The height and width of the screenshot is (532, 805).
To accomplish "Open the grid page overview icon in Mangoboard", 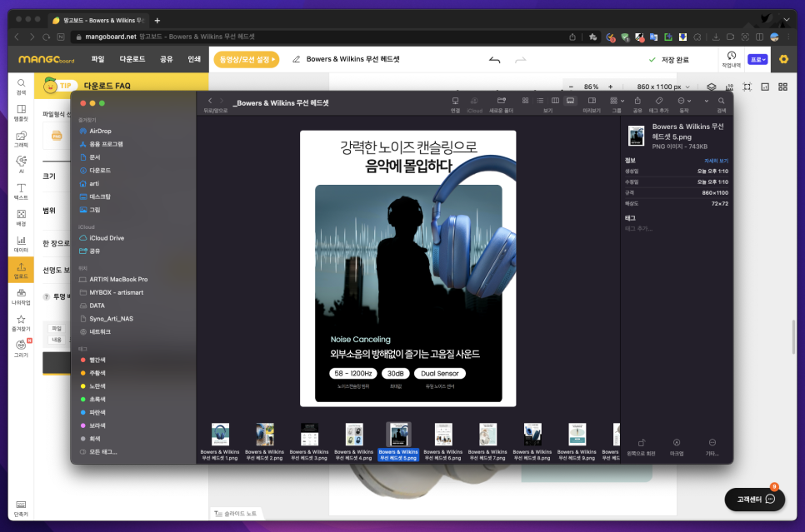I will 782,87.
